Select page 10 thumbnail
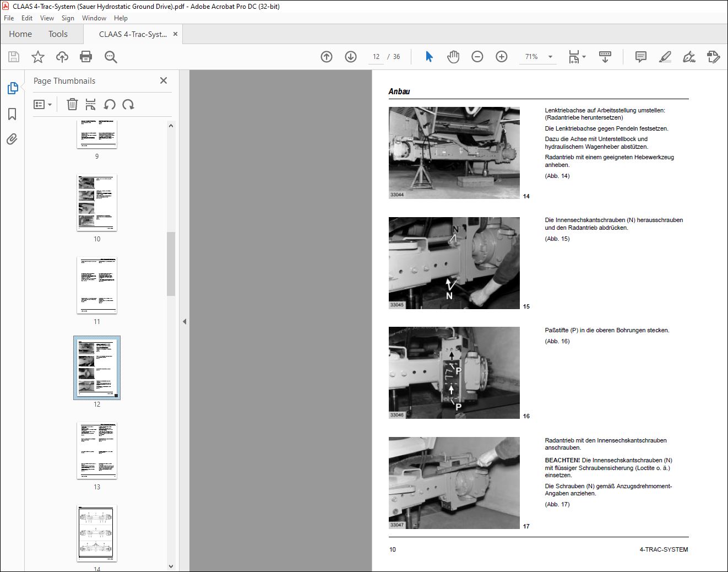The height and width of the screenshot is (572, 728). point(97,202)
